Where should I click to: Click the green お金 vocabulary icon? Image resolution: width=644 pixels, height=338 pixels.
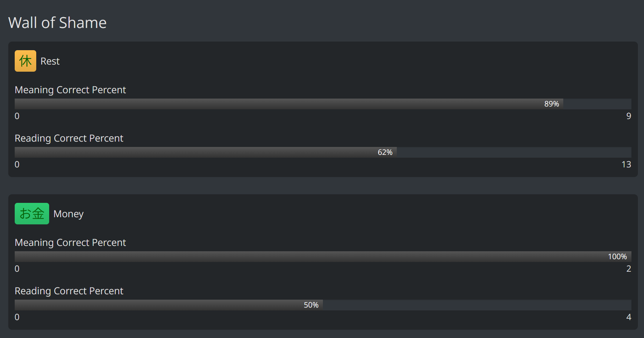click(32, 214)
